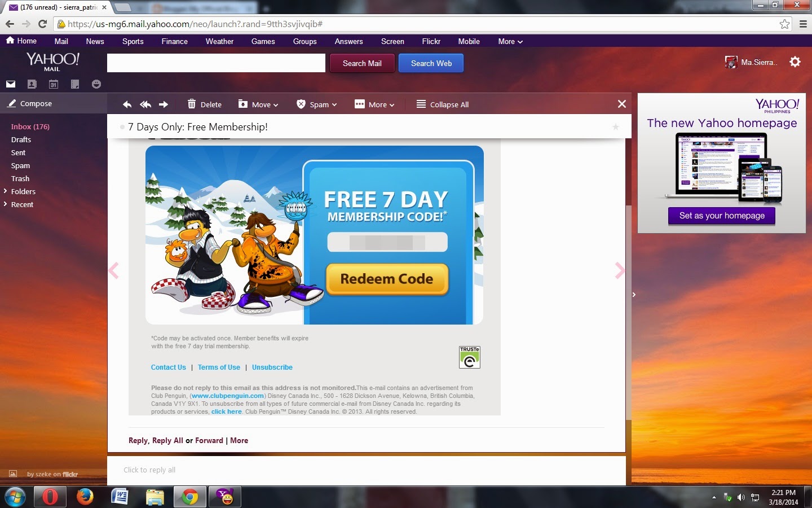Click the browser address bar URL
Viewport: 812px width, 508px height.
click(x=195, y=24)
